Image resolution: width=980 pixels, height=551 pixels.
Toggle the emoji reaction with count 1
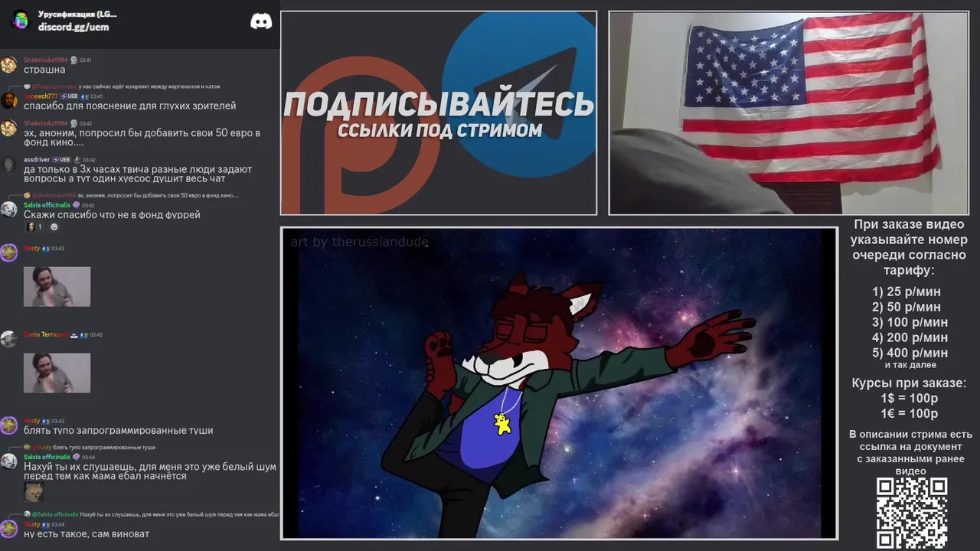tap(34, 227)
